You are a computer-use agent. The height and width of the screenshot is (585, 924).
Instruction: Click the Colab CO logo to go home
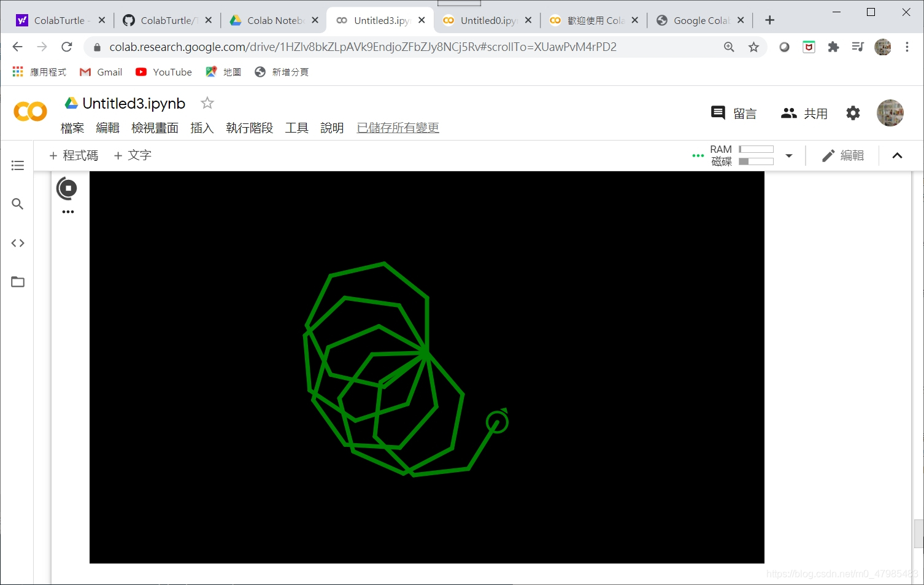pyautogui.click(x=29, y=112)
